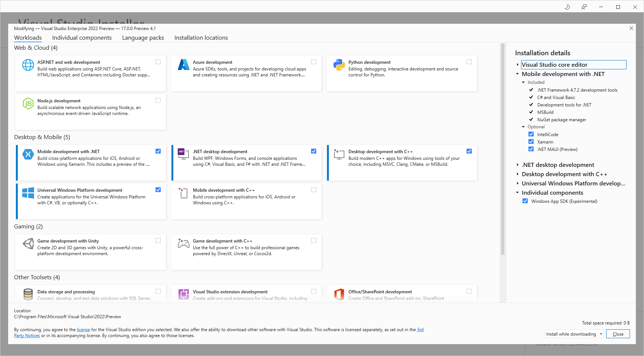644x356 pixels.
Task: Expand .NET desktop development in Installation details
Action: pyautogui.click(x=517, y=165)
